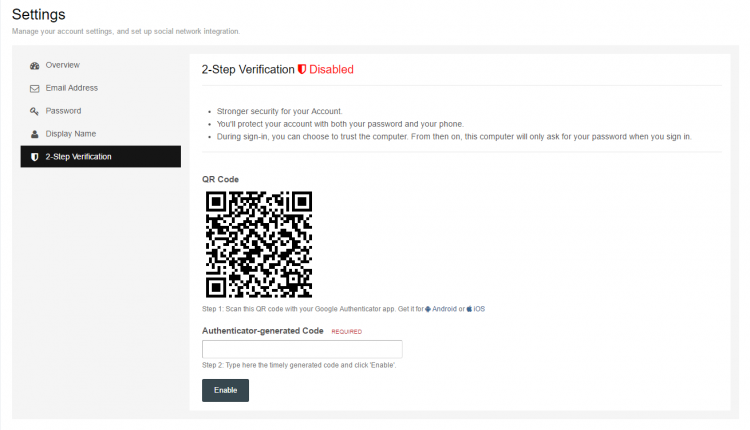Click the Password key icon
The width and height of the screenshot is (750, 430).
pos(34,111)
